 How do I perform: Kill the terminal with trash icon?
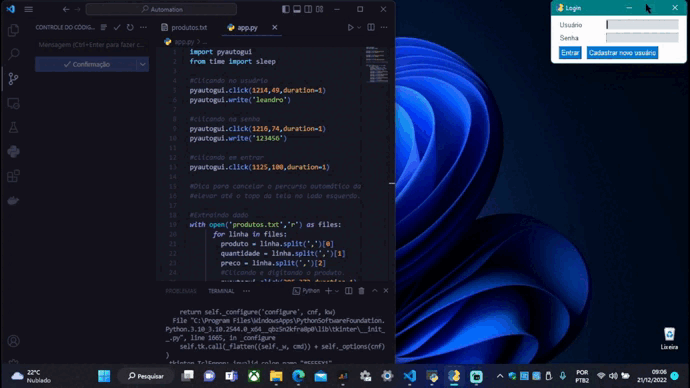361,291
